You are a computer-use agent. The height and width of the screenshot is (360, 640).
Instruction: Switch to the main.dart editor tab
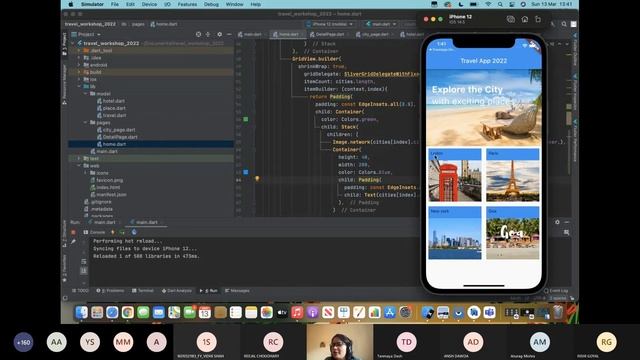coord(250,34)
